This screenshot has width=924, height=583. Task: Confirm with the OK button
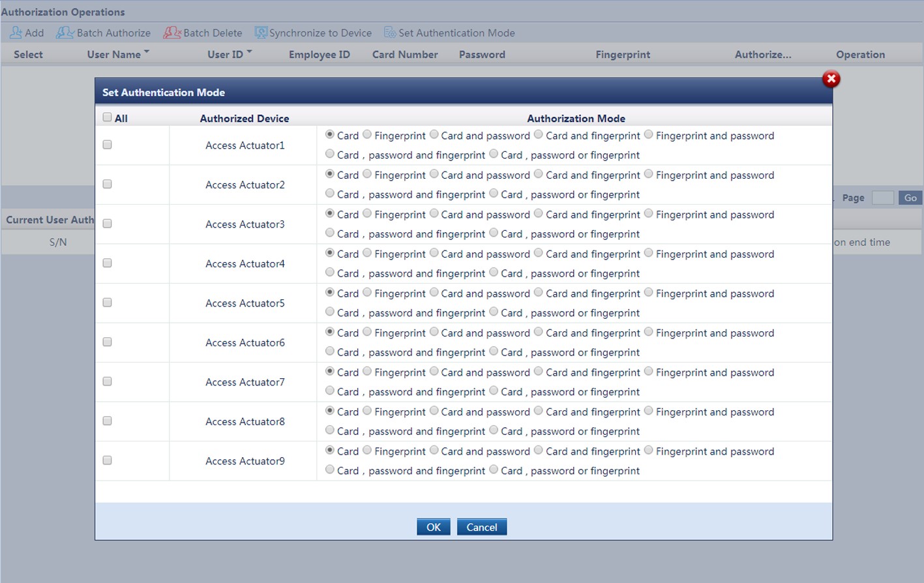434,527
